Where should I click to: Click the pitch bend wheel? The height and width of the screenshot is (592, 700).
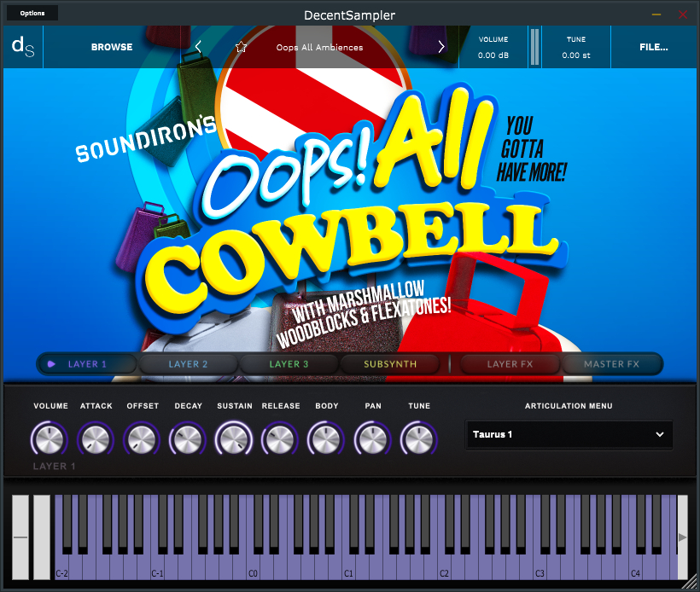[x=20, y=537]
